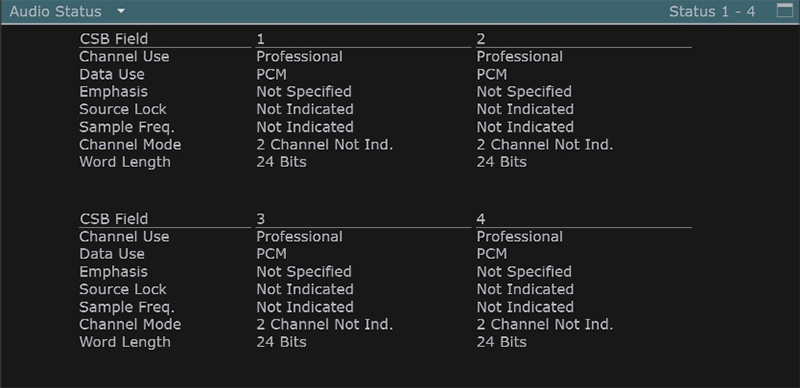Click Channel Use label in top table
This screenshot has height=388, width=800.
(124, 57)
